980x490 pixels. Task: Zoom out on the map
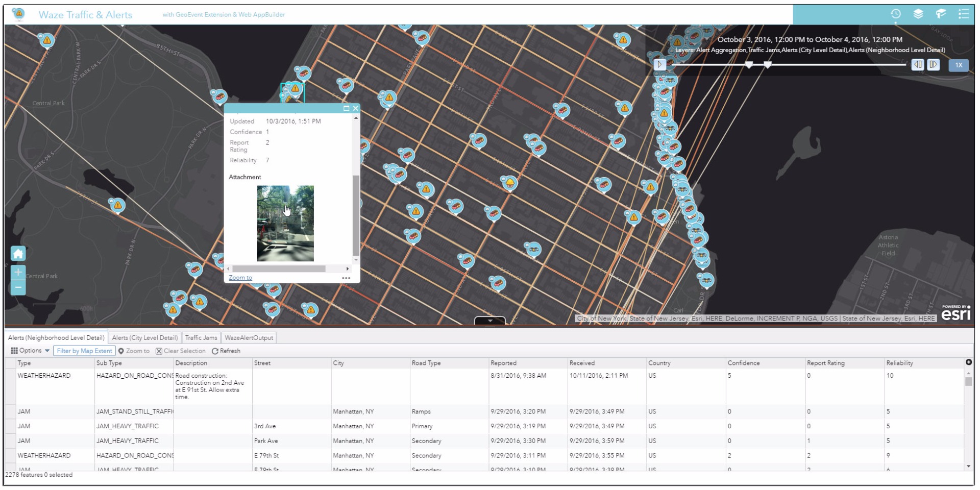pos(18,287)
